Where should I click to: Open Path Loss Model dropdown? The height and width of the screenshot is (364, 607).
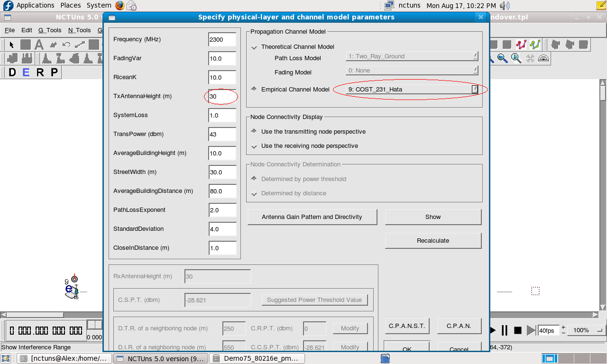[412, 56]
